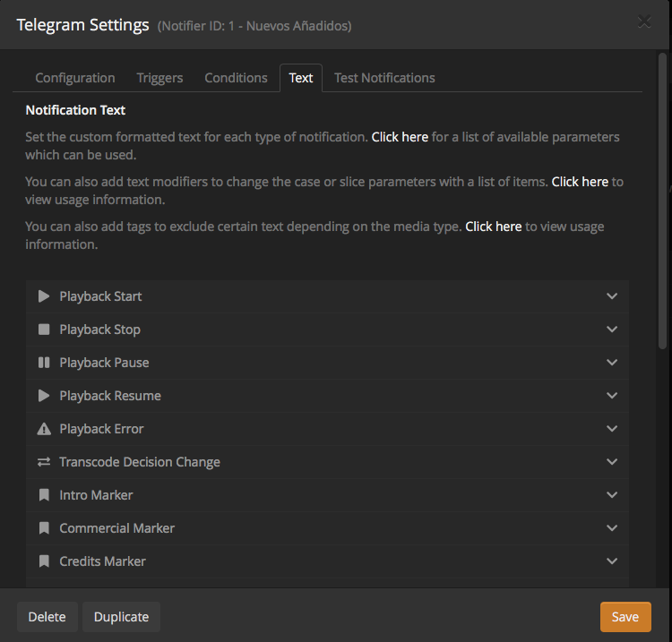Click the play icon beside Playback Start

pos(44,296)
